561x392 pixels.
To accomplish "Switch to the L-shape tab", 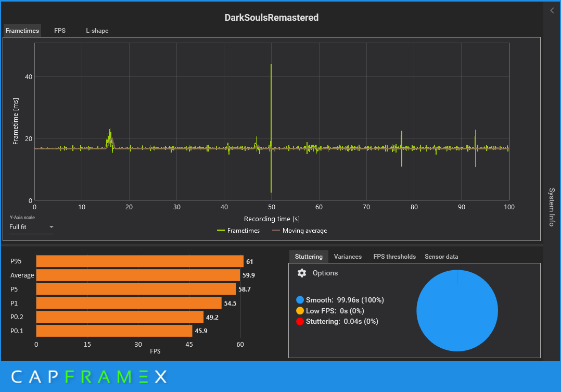I will point(97,30).
